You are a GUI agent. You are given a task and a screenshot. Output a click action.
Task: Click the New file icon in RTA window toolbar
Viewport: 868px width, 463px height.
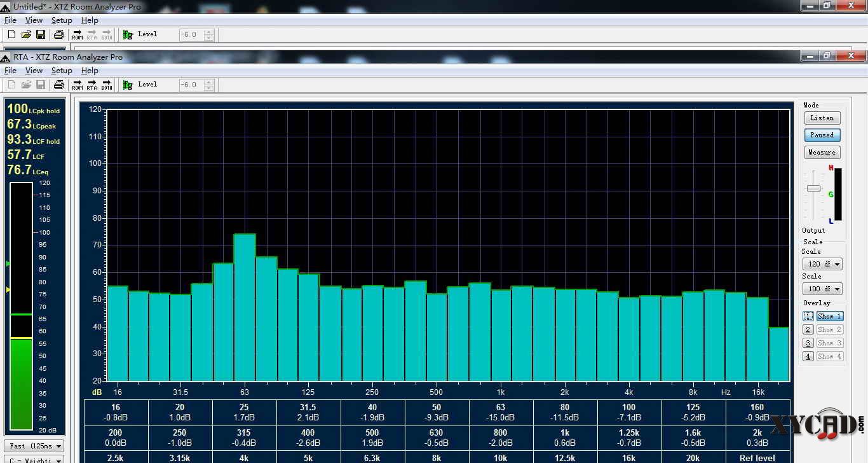pyautogui.click(x=11, y=85)
